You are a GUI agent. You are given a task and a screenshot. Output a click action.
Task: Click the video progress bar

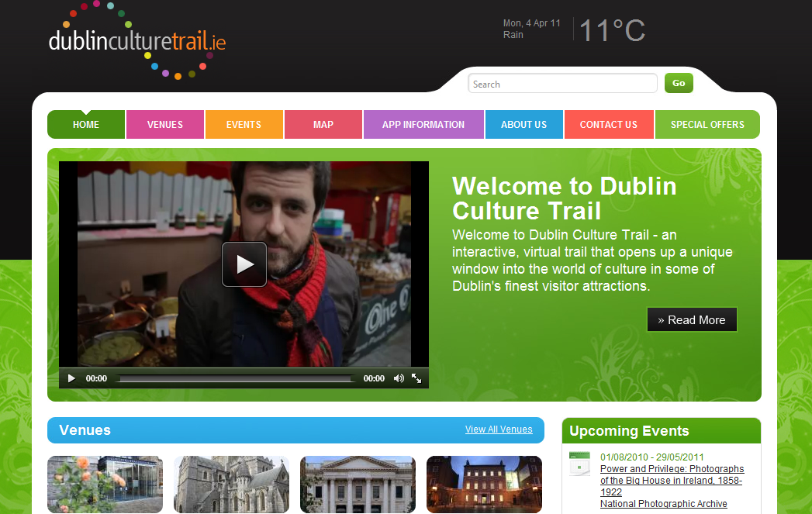(235, 379)
